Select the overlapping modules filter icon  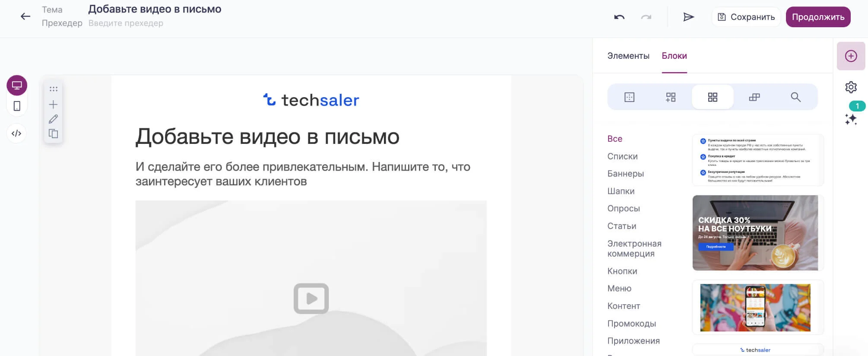754,97
